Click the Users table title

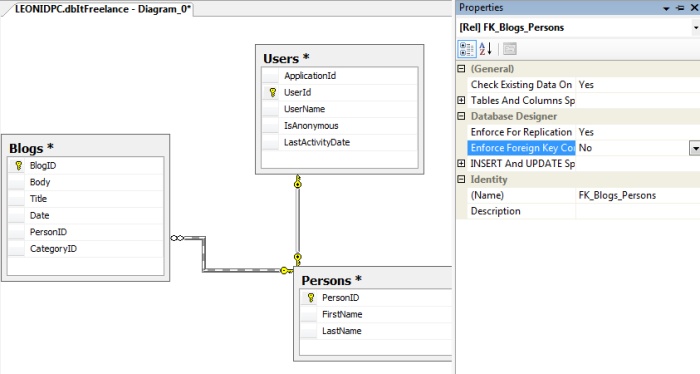click(286, 58)
